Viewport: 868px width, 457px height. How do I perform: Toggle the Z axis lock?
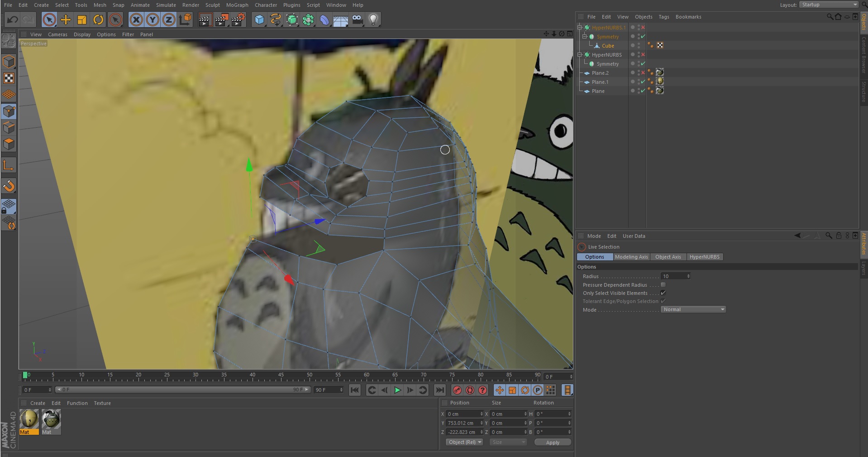click(x=169, y=19)
